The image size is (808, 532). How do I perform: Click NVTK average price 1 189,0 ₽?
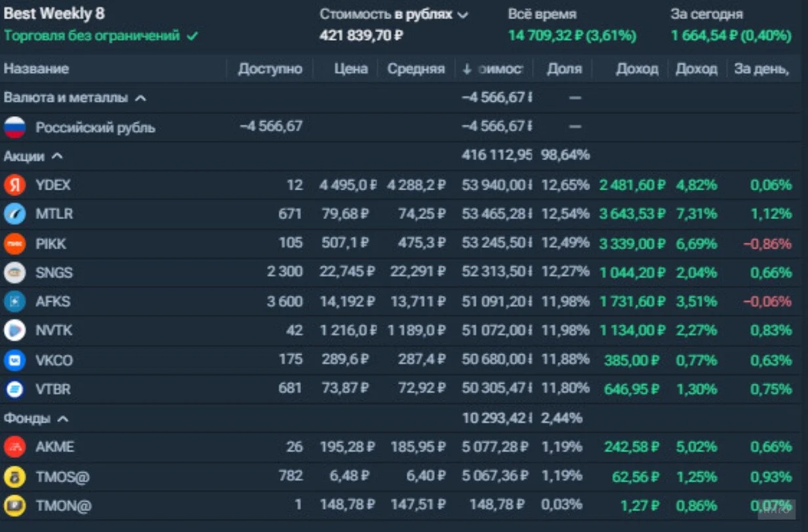coord(416,331)
